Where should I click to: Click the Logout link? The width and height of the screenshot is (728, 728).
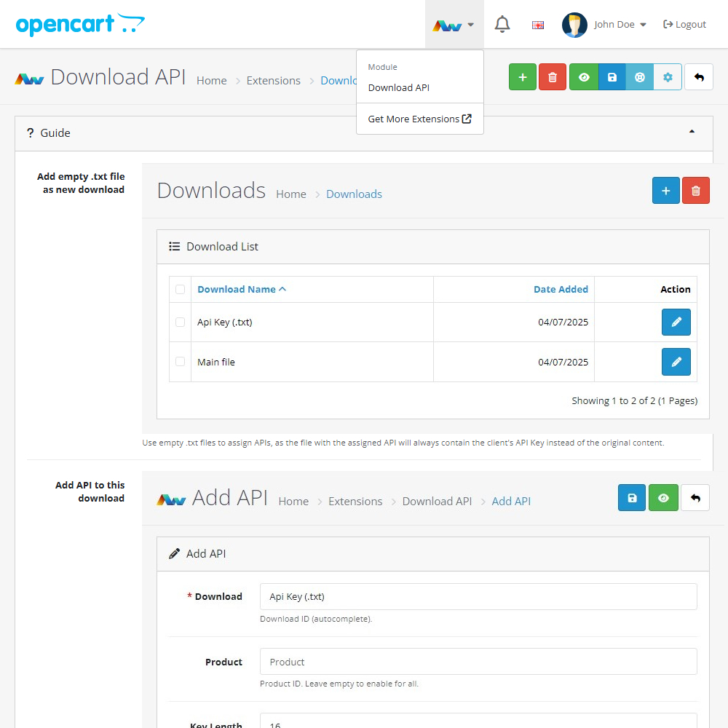[684, 25]
